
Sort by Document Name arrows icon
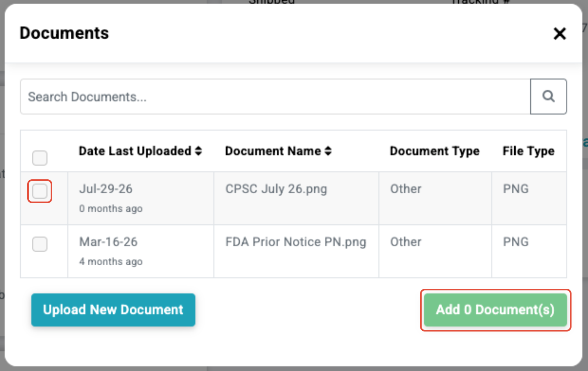pos(328,151)
